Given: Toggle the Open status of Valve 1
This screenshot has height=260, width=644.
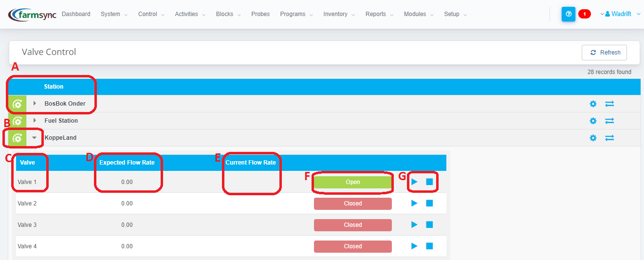Looking at the screenshot, I should tap(352, 182).
